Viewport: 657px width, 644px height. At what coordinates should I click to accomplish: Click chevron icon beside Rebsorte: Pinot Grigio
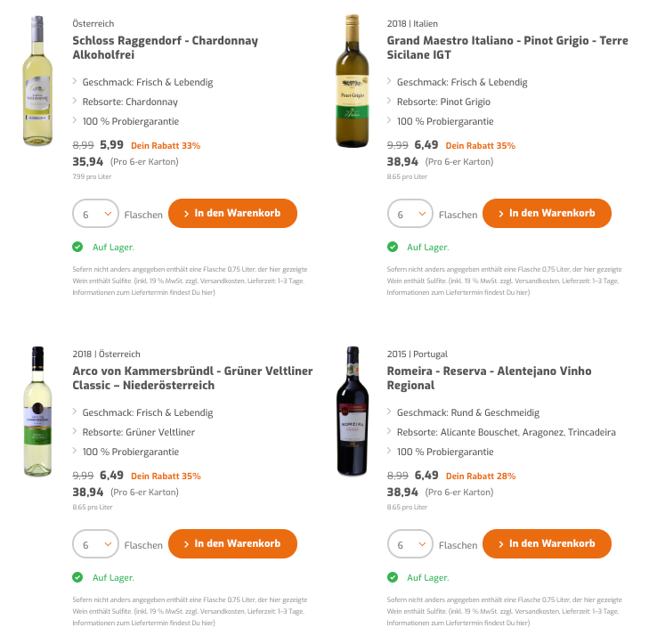(x=390, y=102)
